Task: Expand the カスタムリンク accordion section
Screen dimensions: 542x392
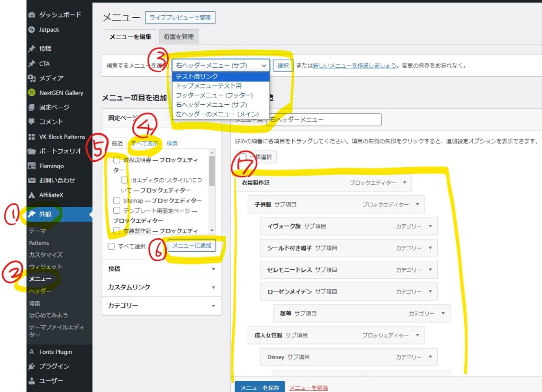Action: pos(161,287)
